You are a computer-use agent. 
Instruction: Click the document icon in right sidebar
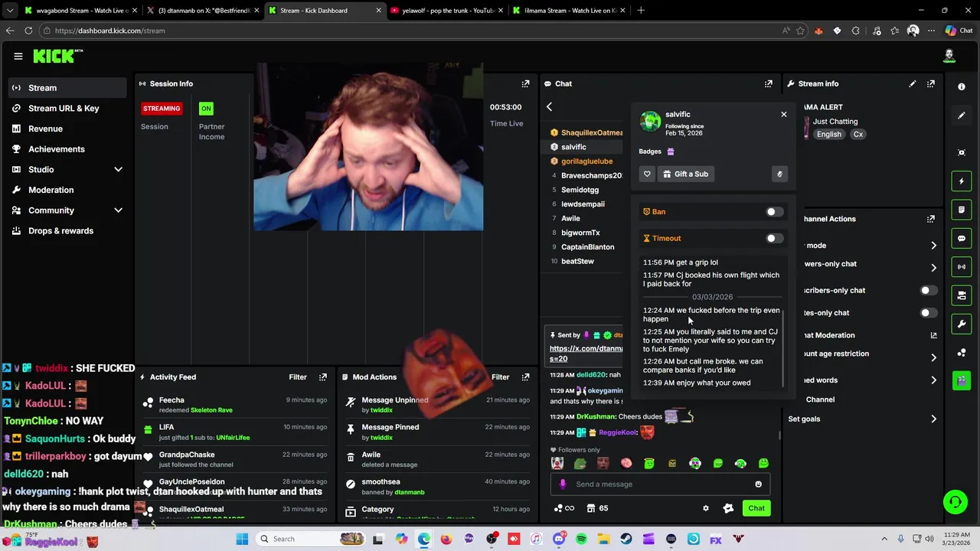coord(962,210)
